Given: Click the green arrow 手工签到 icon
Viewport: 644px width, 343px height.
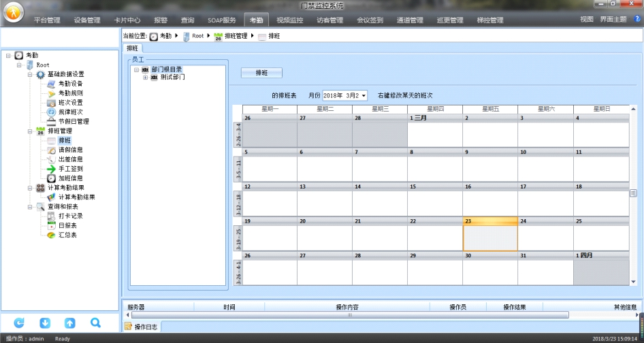Looking at the screenshot, I should point(51,169).
